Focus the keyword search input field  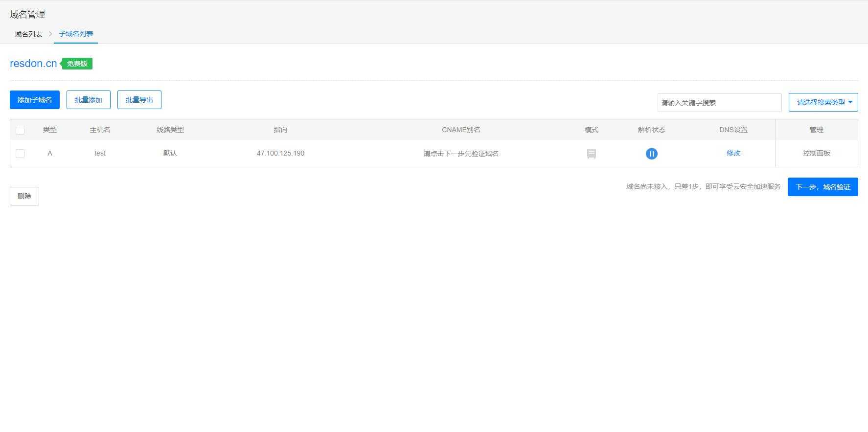point(719,103)
